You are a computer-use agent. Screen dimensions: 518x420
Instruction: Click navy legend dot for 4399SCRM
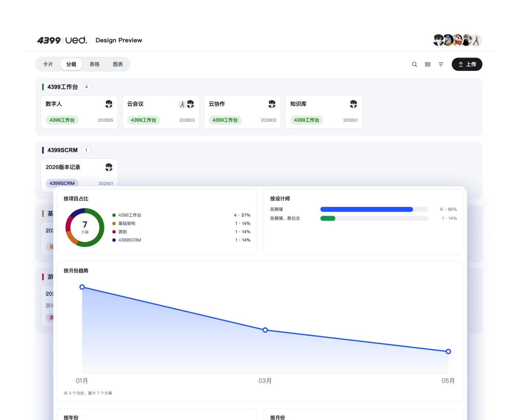coord(114,240)
